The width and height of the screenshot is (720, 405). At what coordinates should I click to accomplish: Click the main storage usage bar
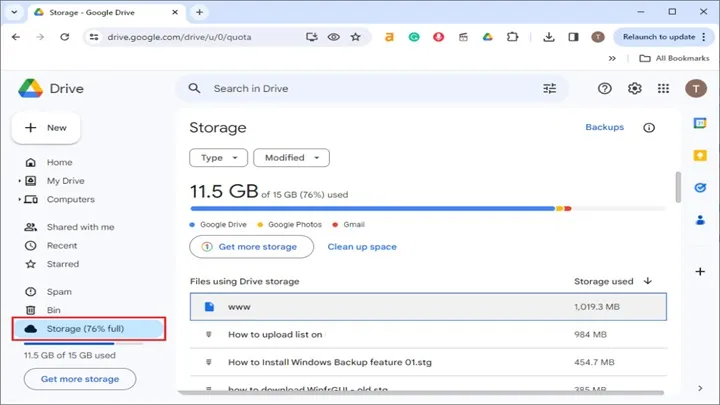[x=428, y=208]
